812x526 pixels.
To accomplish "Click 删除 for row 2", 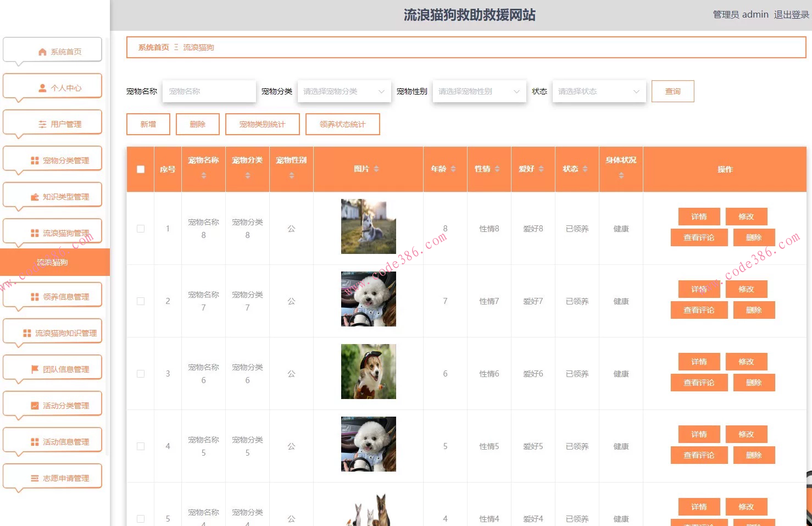I will 754,310.
